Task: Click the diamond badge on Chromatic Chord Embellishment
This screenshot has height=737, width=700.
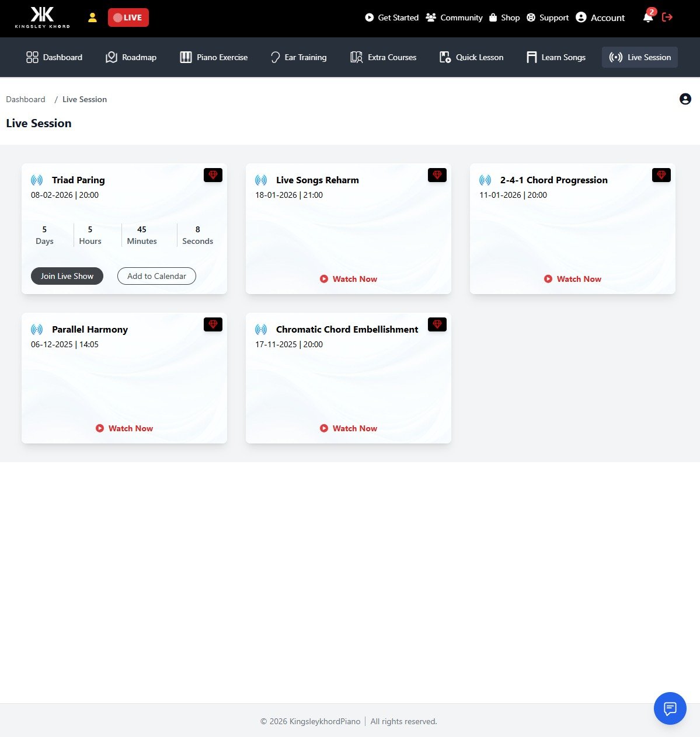Action: tap(437, 324)
